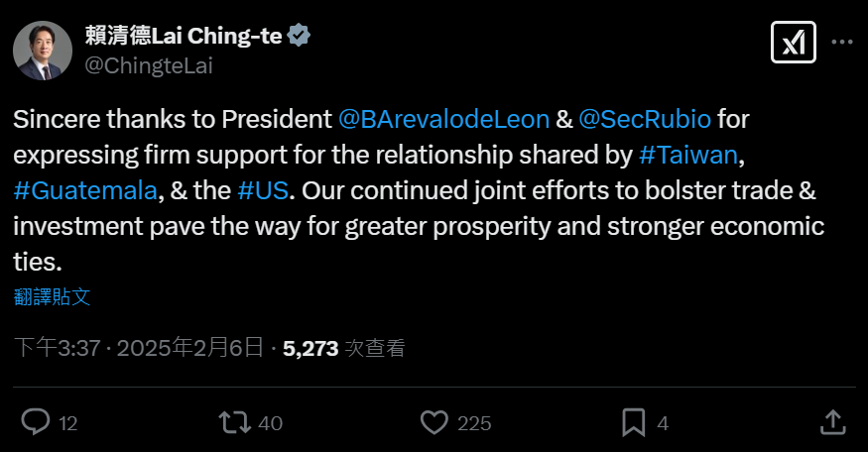Click the @ChingteLai handle
The width and height of the screenshot is (868, 452).
tap(149, 66)
